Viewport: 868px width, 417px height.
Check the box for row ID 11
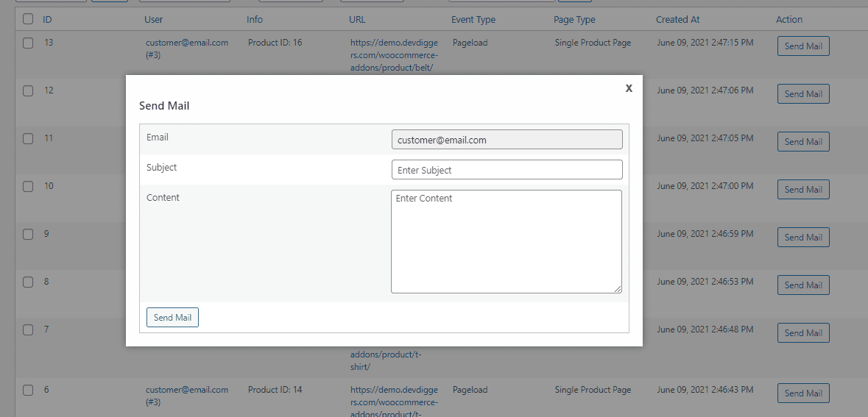coord(28,138)
